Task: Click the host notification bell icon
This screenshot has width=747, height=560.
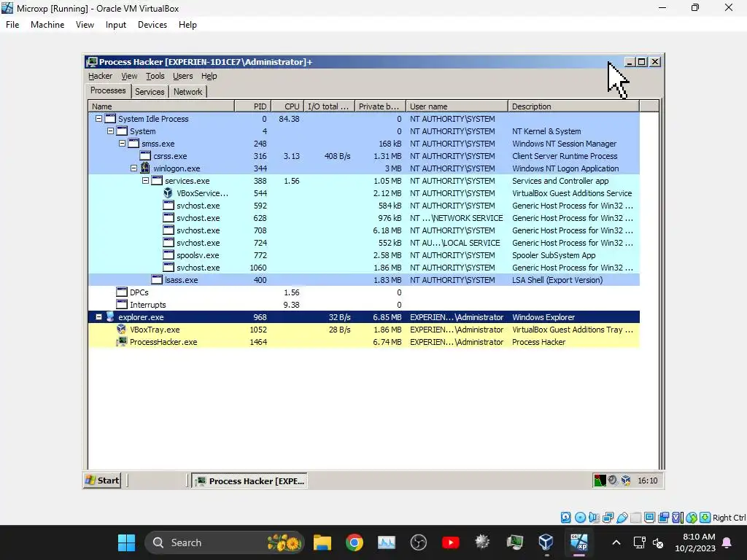Action: pos(727,542)
